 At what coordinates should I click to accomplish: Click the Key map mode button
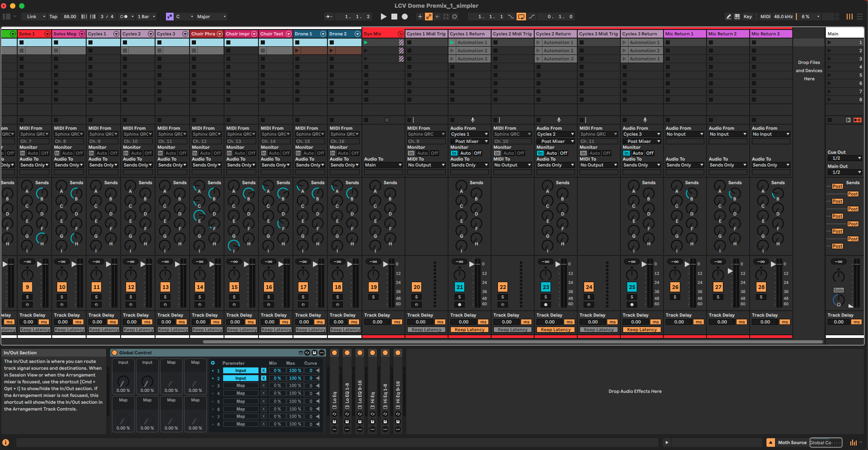[748, 17]
